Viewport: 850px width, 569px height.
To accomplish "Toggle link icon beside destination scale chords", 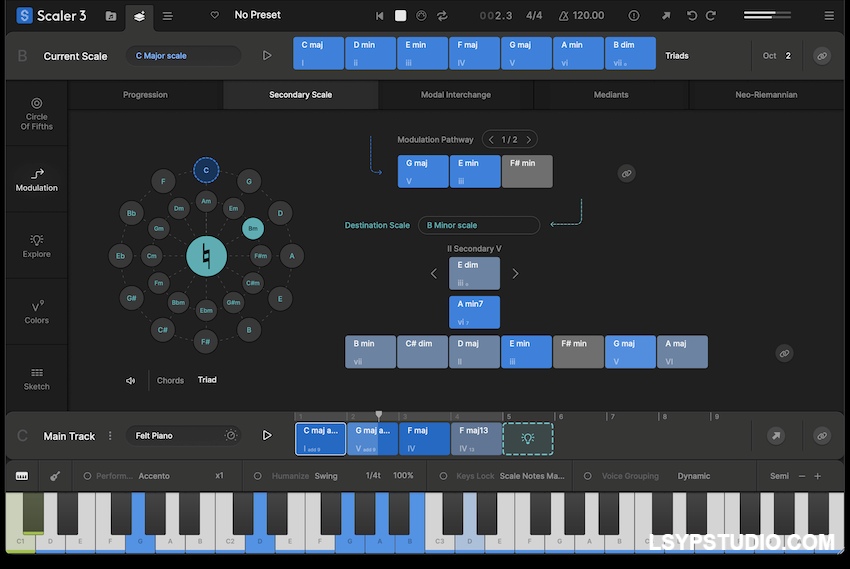I will (784, 353).
